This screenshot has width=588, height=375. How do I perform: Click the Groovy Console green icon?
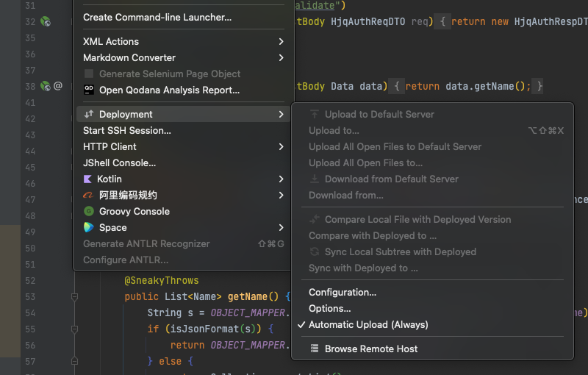[89, 211]
